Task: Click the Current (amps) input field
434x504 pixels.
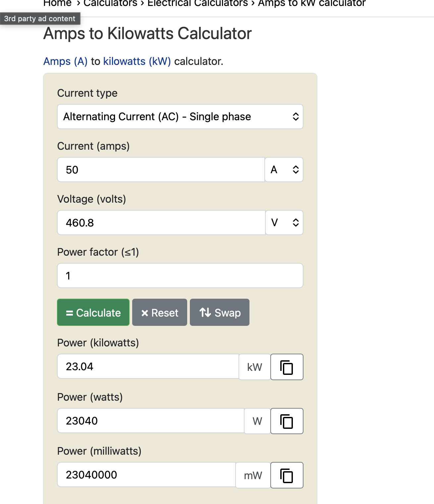Action: coord(161,170)
